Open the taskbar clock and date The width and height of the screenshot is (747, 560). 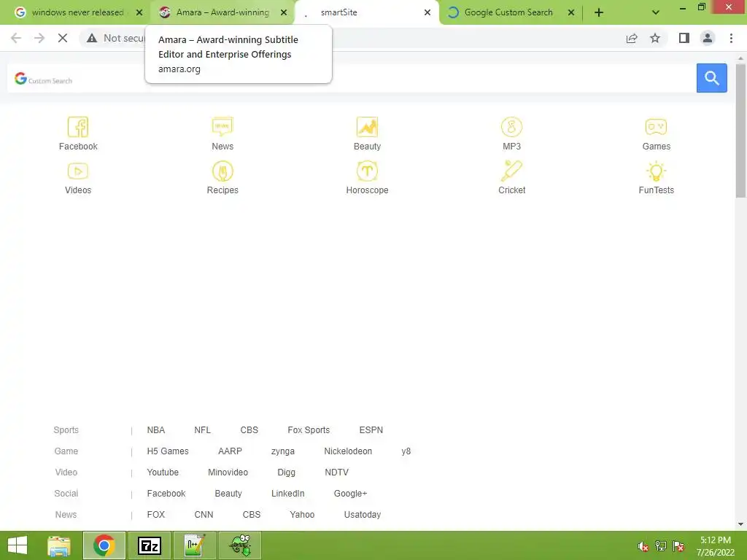point(716,546)
